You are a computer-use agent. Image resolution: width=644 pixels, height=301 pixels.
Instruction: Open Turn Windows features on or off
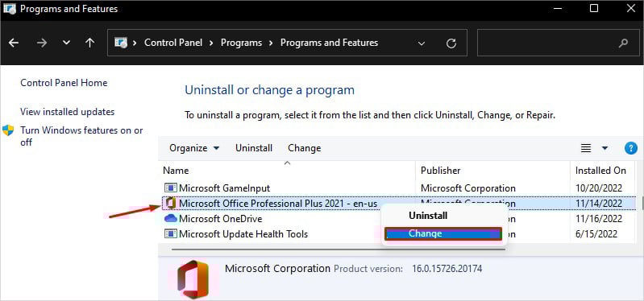click(81, 137)
